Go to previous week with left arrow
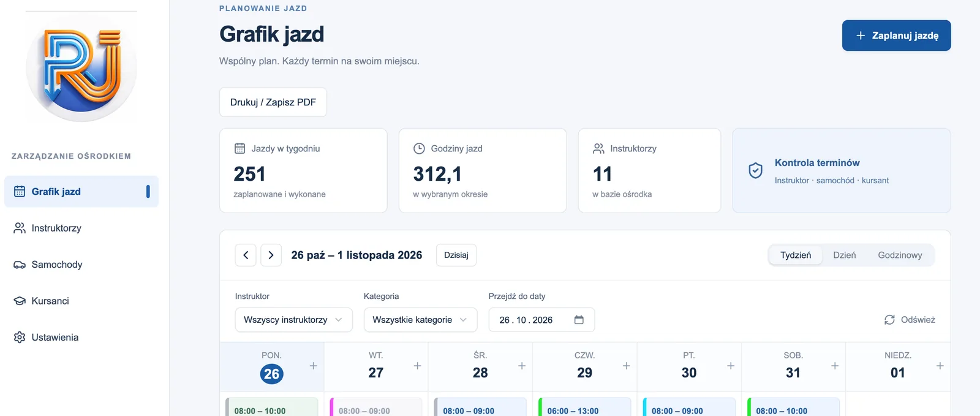The width and height of the screenshot is (980, 416). point(246,255)
